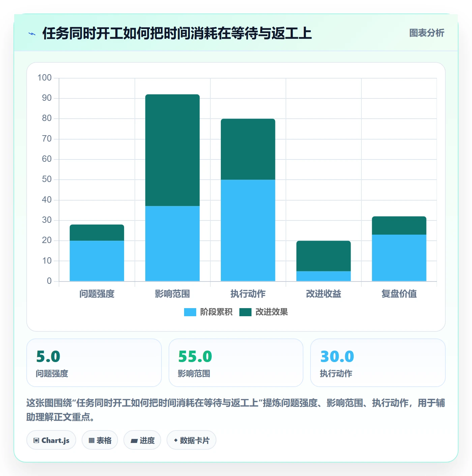Viewport: 472px width, 476px height.
Task: Click the dark green bar segment for 改进收益
Action: tap(323, 256)
